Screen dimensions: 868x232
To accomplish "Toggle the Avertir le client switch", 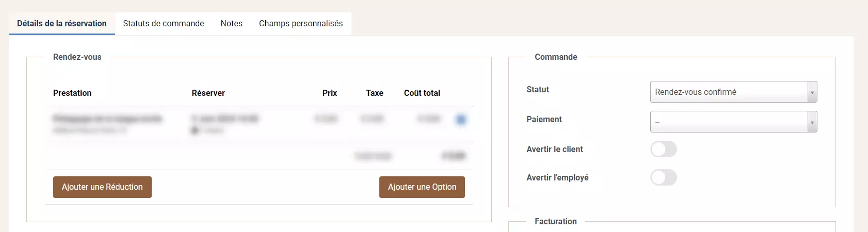I will point(663,150).
